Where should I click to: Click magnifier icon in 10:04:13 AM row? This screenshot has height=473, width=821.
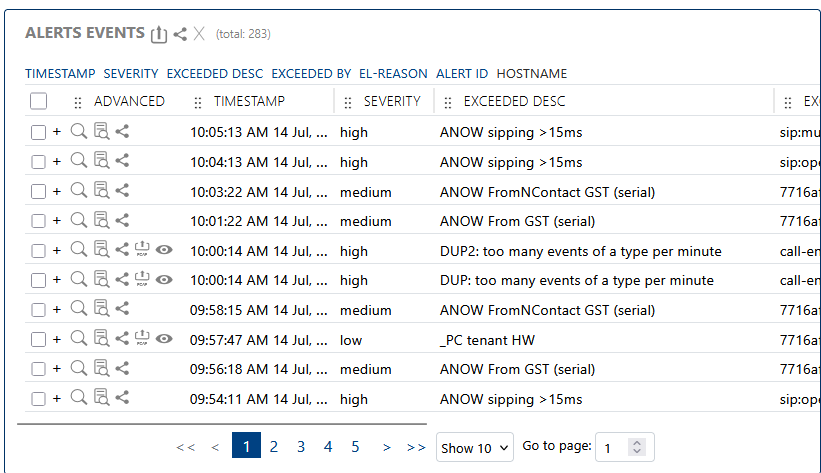pos(79,161)
